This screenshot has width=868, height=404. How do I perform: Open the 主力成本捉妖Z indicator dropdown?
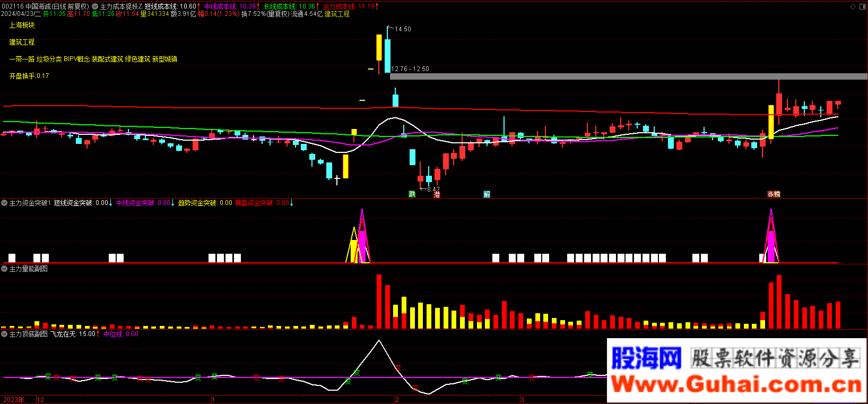tap(95, 6)
